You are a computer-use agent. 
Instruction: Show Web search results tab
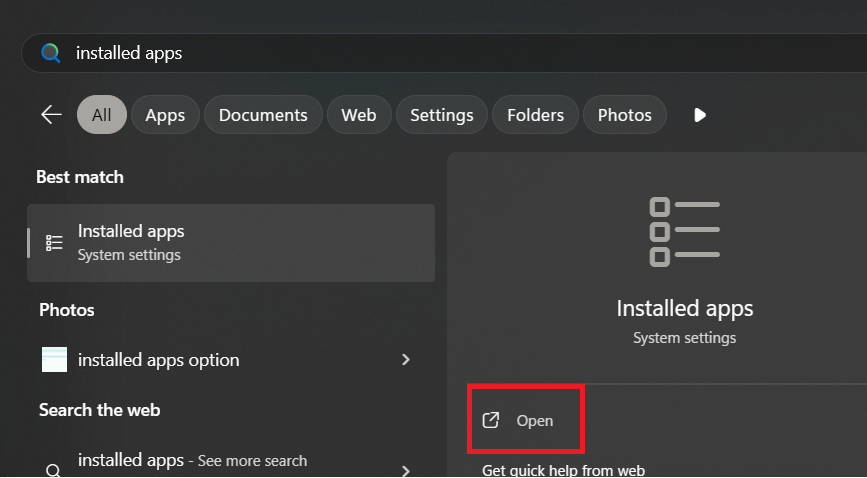(358, 115)
